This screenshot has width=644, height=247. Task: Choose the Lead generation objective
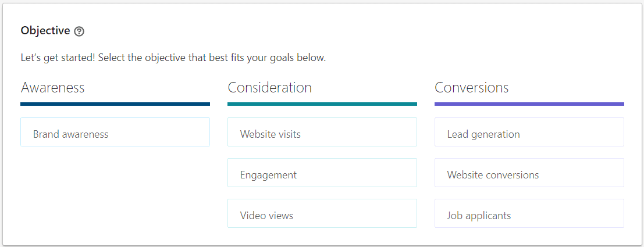(x=529, y=132)
